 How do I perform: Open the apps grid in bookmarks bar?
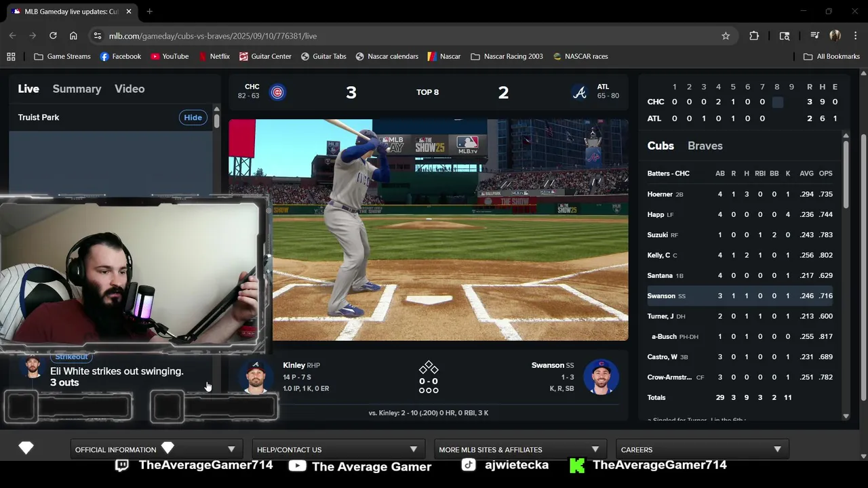pyautogui.click(x=11, y=56)
